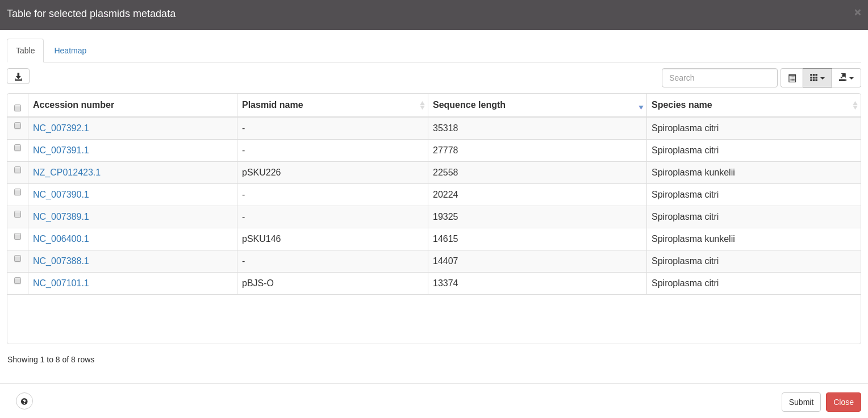Sort by Plasmid name arrows

(422, 105)
